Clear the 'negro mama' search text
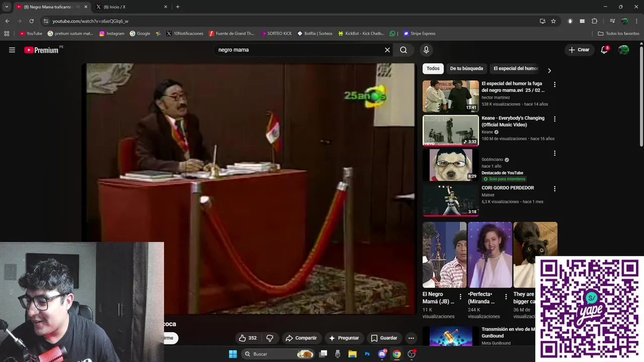The height and width of the screenshot is (362, 644). point(387,50)
